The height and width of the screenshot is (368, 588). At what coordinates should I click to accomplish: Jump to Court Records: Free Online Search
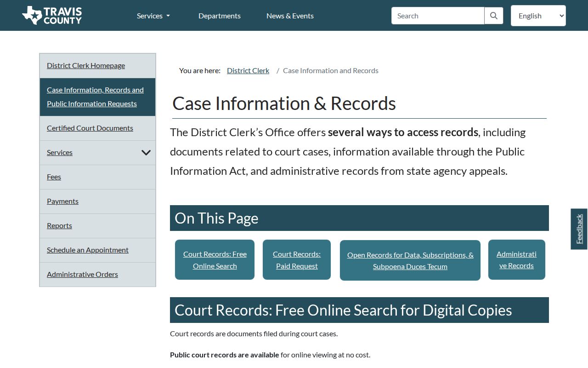215,259
